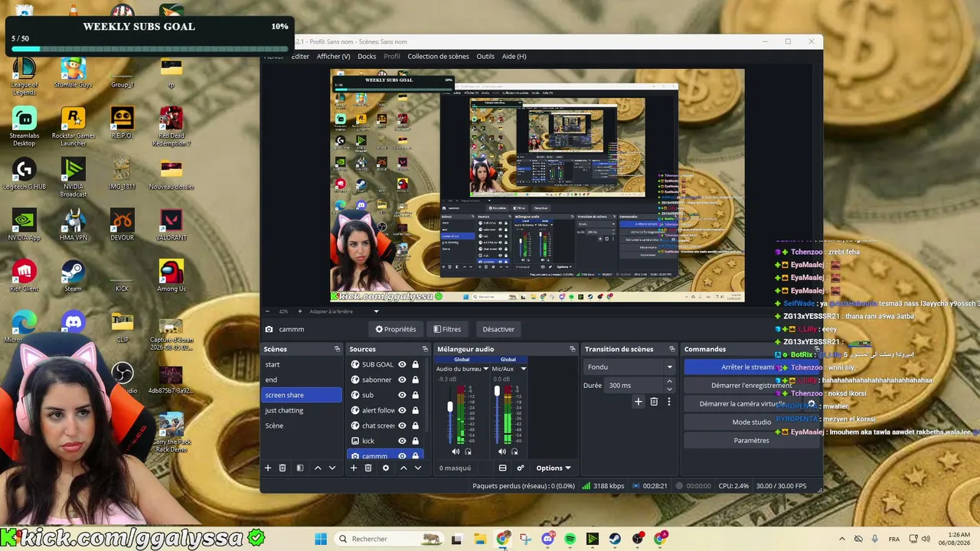The width and height of the screenshot is (980, 551).
Task: Hide the kick source
Action: tap(402, 441)
